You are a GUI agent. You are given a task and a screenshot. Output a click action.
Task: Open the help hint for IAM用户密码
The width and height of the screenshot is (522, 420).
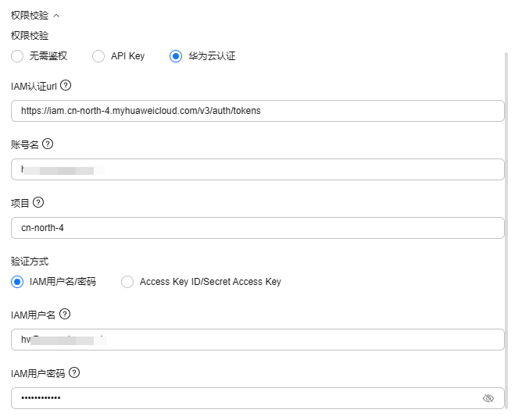pyautogui.click(x=74, y=372)
